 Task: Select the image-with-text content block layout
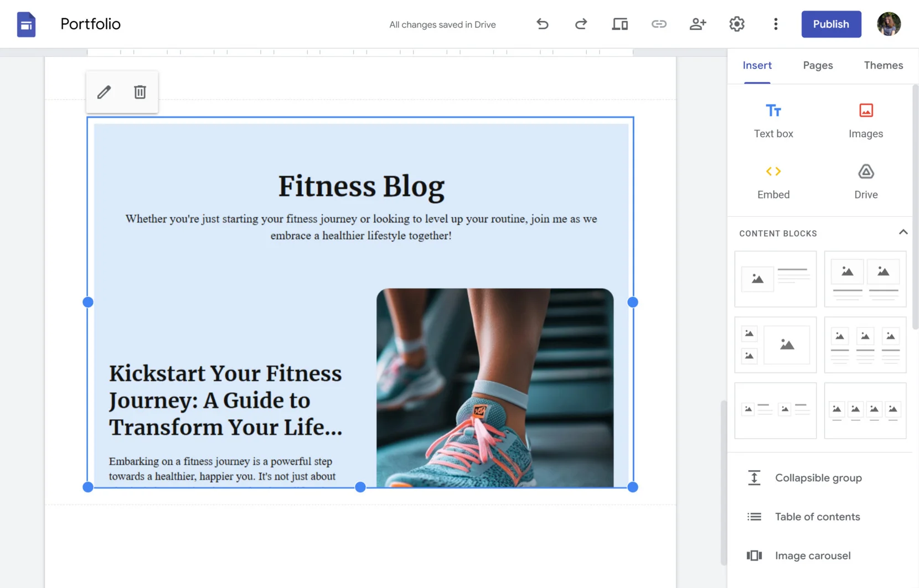click(775, 279)
